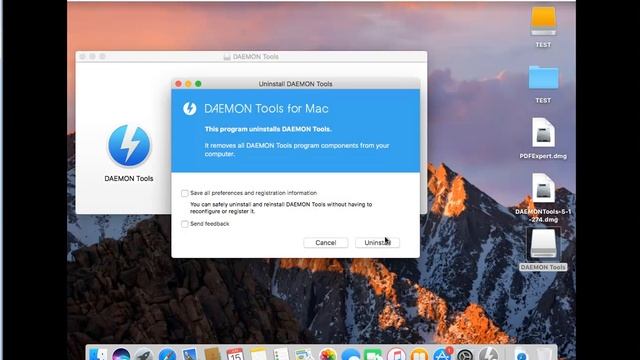
Task: Click the Uninstall button
Action: click(377, 242)
